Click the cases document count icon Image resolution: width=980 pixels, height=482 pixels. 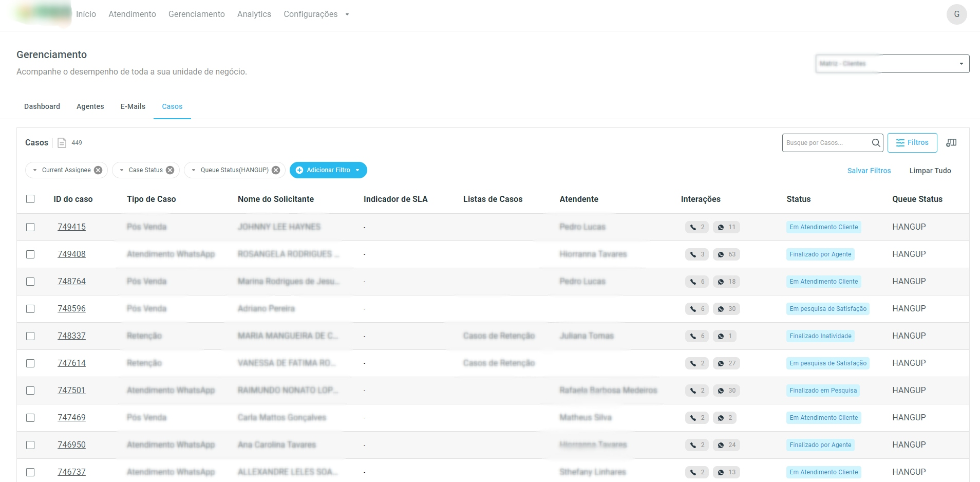coord(62,143)
